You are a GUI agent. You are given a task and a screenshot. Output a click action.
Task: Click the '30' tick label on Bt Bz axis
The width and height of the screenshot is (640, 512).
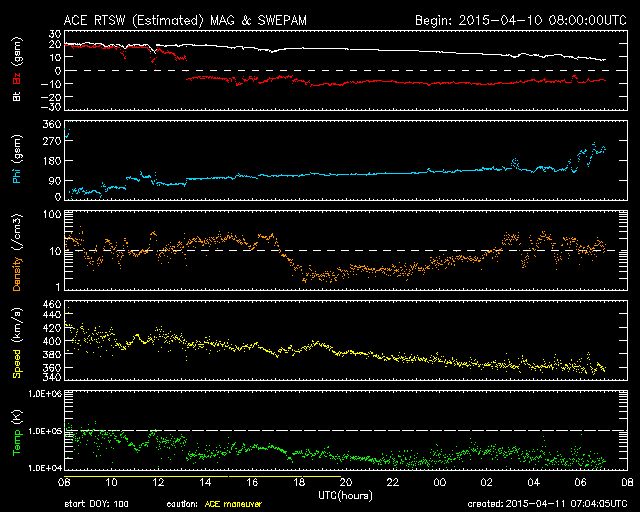(x=55, y=34)
